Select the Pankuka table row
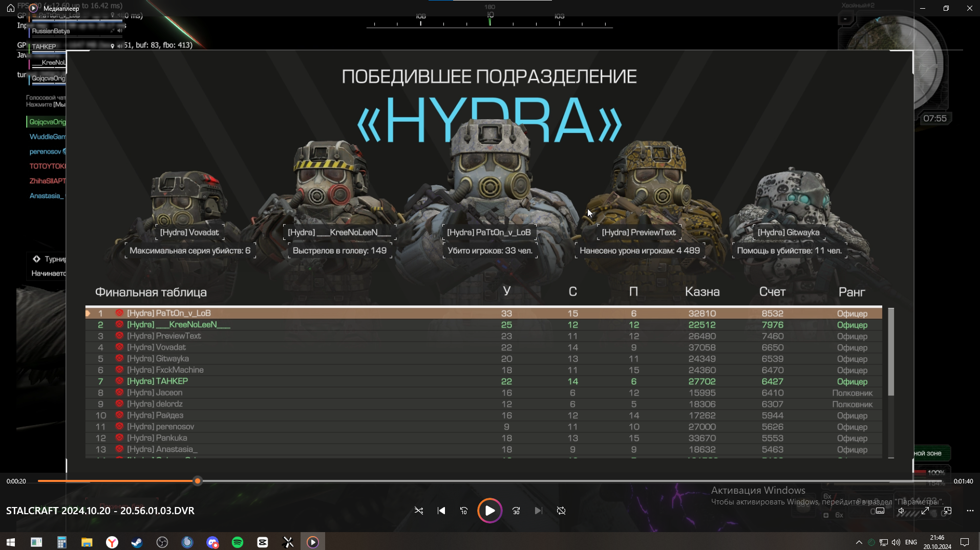This screenshot has height=550, width=980. pyautogui.click(x=484, y=438)
